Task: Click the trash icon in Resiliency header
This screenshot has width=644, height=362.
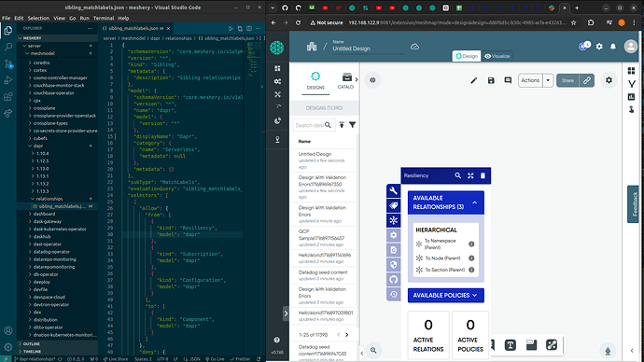Action: tap(483, 175)
